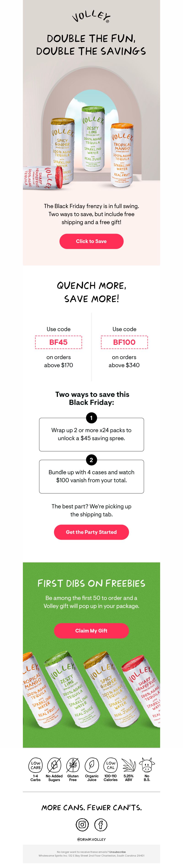Click the @DRINKVOLLEY handle

[91, 839]
